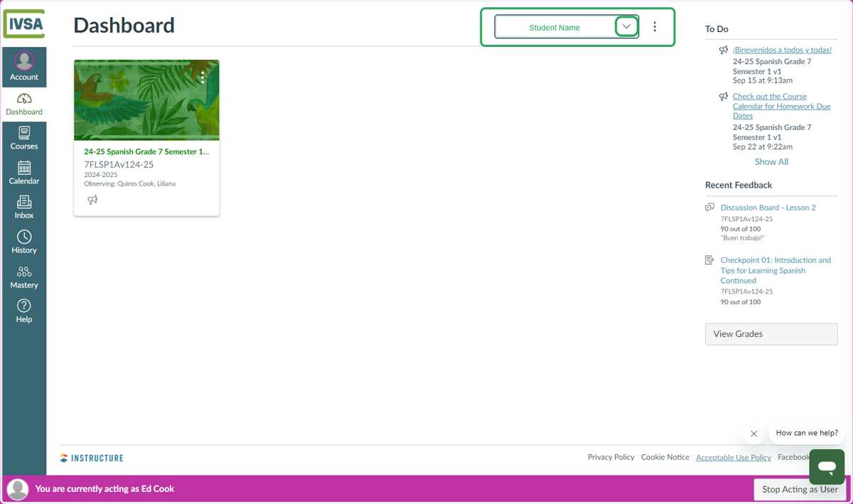The height and width of the screenshot is (504, 853).
Task: Open the Mastery sidebar item
Action: point(24,277)
